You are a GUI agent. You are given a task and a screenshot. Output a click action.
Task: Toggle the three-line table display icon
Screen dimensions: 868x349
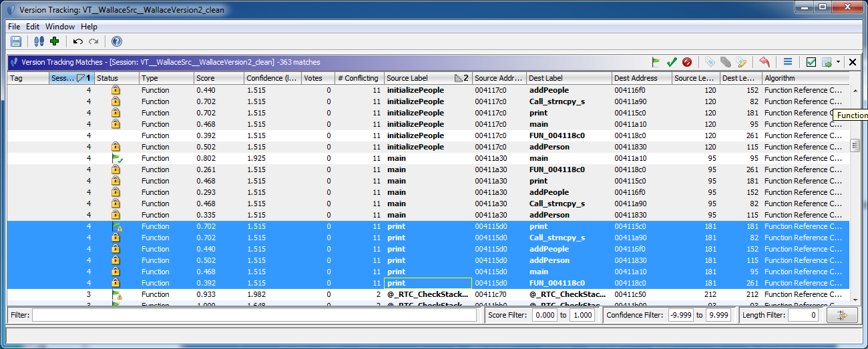(788, 62)
